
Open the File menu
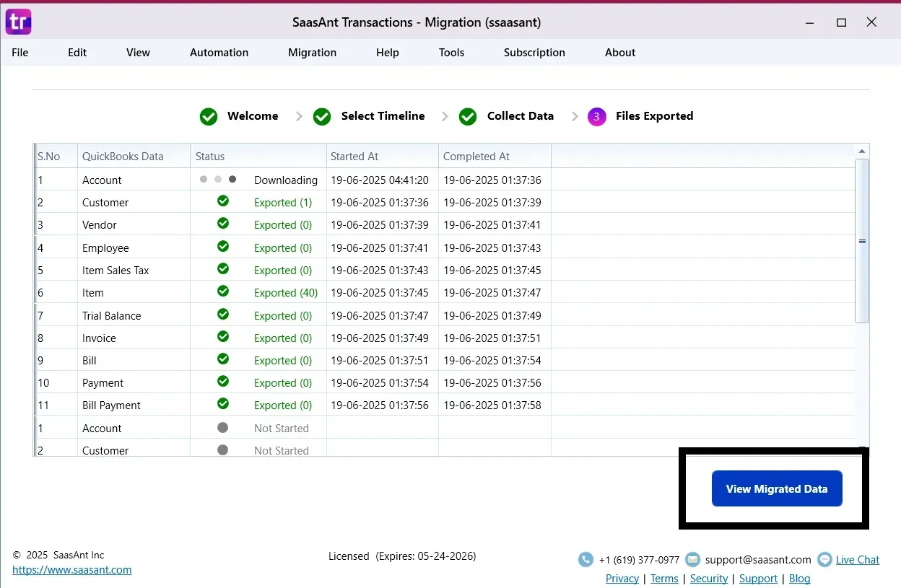[20, 53]
